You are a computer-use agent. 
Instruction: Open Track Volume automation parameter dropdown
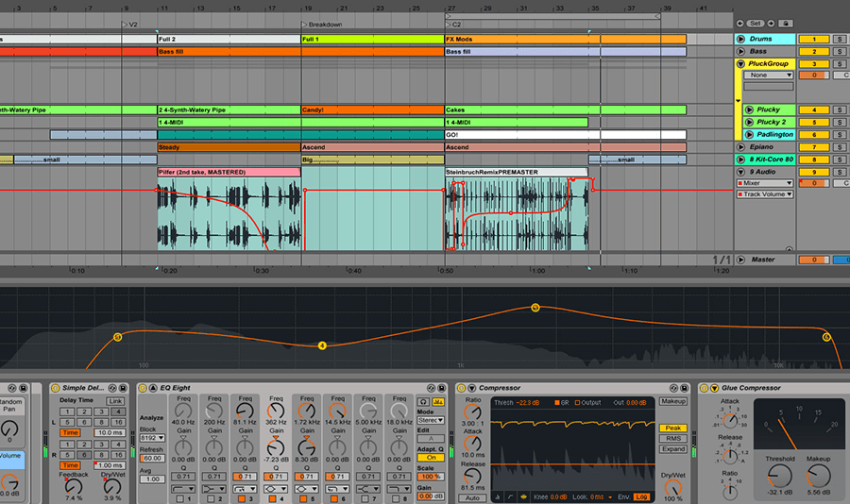(x=764, y=194)
